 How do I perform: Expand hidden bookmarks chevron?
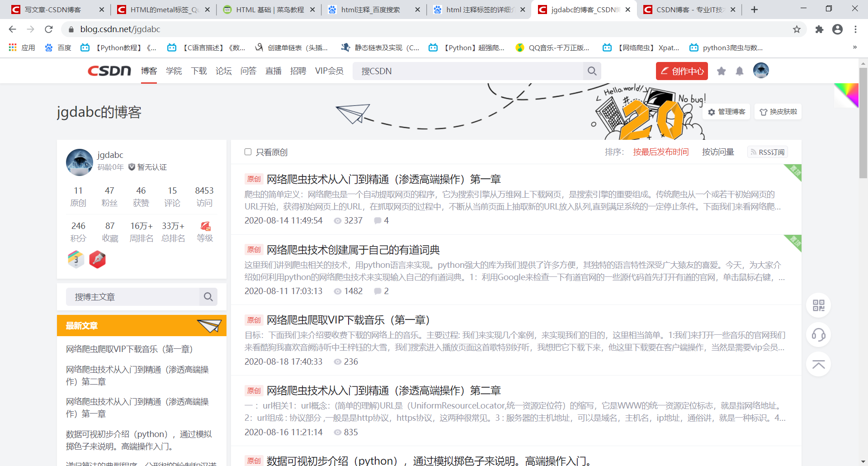click(x=854, y=48)
